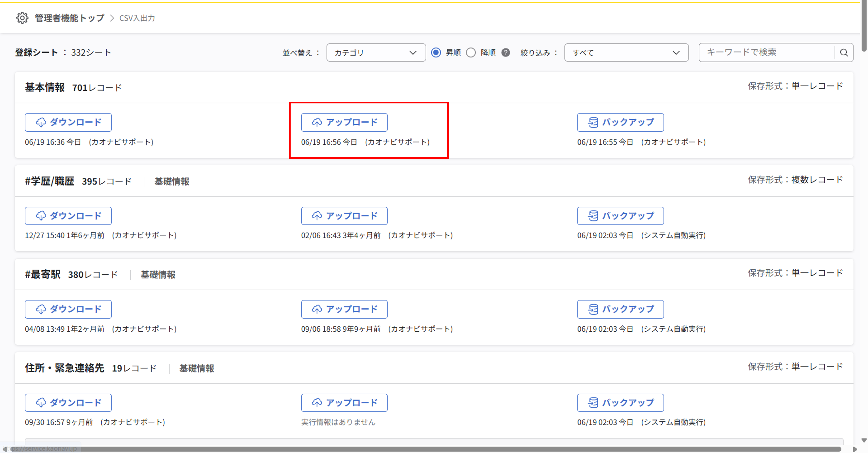
Task: Click the 基礎情報 tag beside #最寄駅
Action: 158,275
